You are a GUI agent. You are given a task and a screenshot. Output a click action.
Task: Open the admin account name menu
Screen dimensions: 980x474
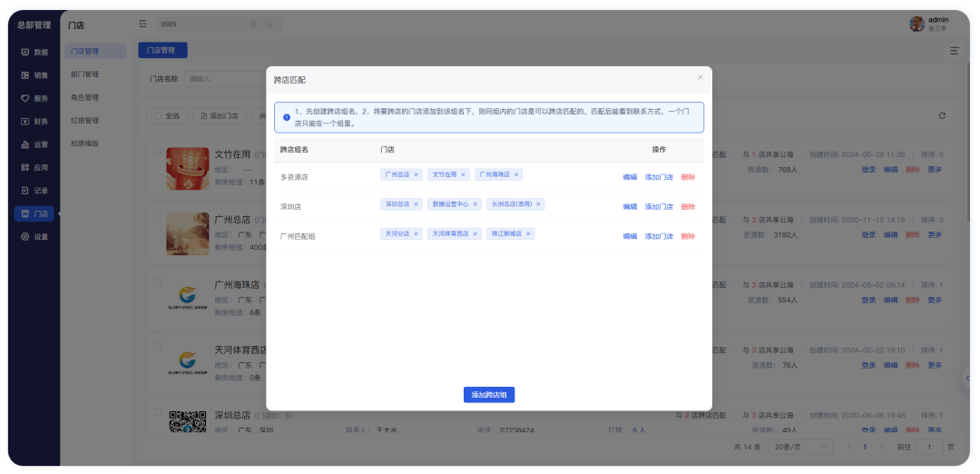point(938,20)
